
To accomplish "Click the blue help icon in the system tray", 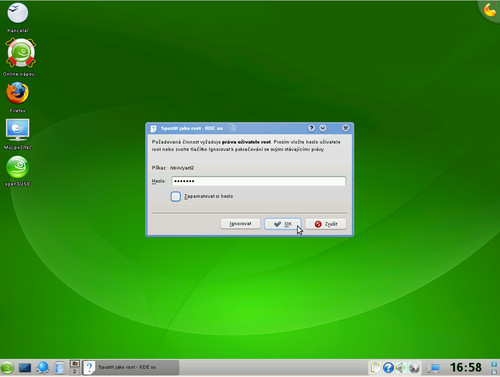I will coord(388,368).
